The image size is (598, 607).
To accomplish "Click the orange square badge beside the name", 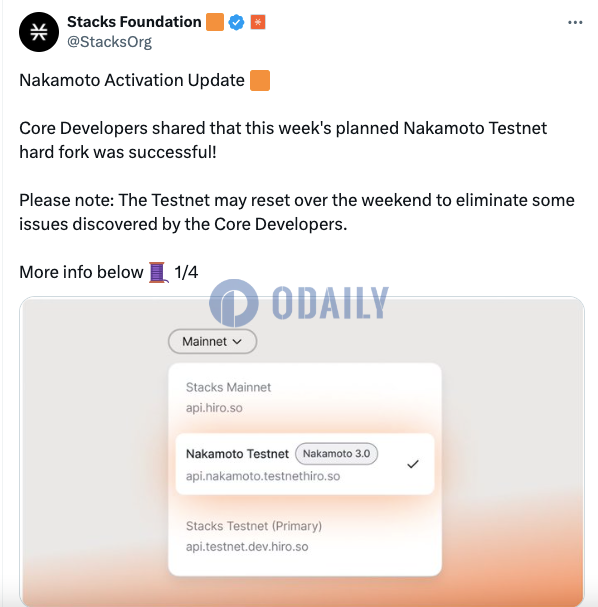I will point(215,22).
